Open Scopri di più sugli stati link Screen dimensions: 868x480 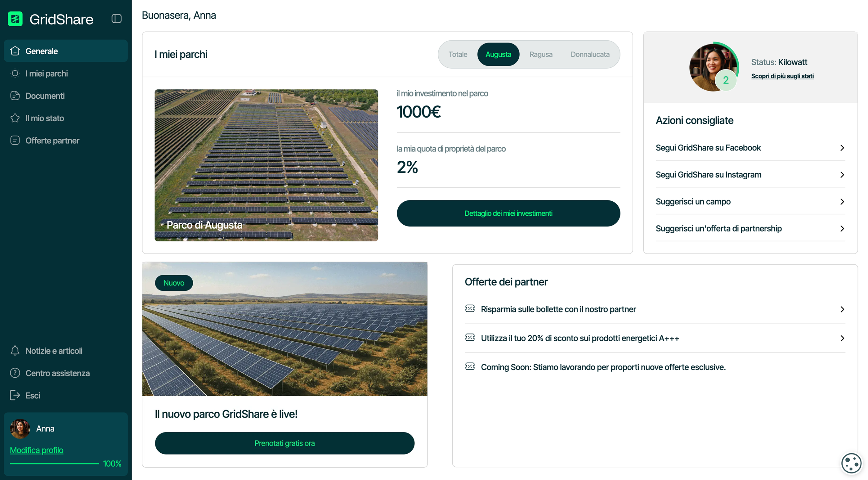tap(782, 76)
